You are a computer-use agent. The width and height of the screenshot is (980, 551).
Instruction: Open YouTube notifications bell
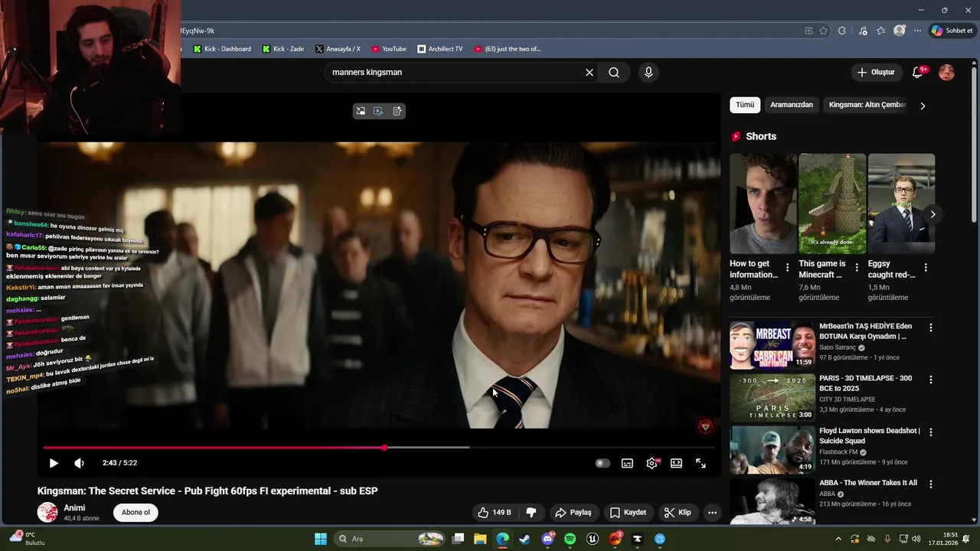point(917,72)
